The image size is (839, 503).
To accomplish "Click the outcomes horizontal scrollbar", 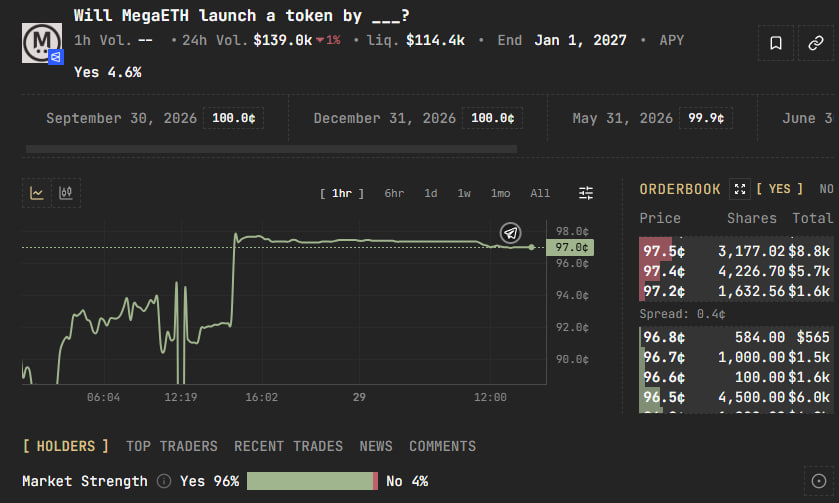I will pos(271,149).
